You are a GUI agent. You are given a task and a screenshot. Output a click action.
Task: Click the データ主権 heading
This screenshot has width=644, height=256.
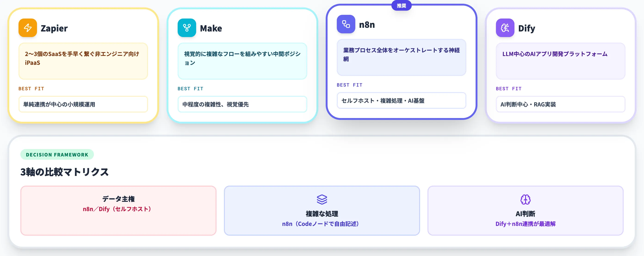(118, 199)
